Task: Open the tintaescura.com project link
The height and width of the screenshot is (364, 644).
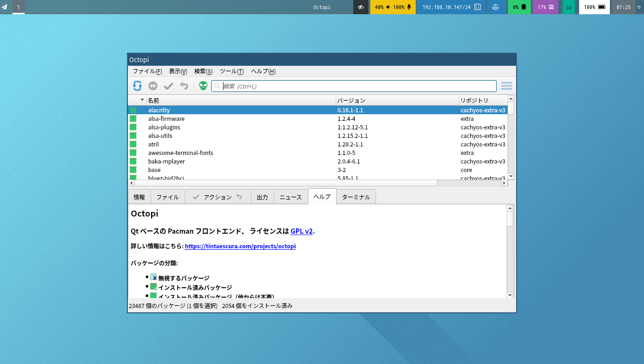Action: tap(240, 246)
